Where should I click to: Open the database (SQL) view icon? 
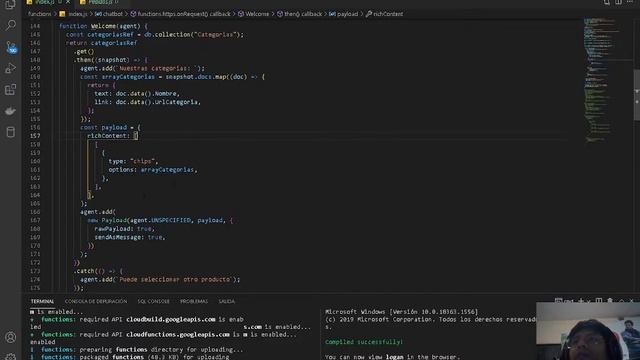point(10,132)
